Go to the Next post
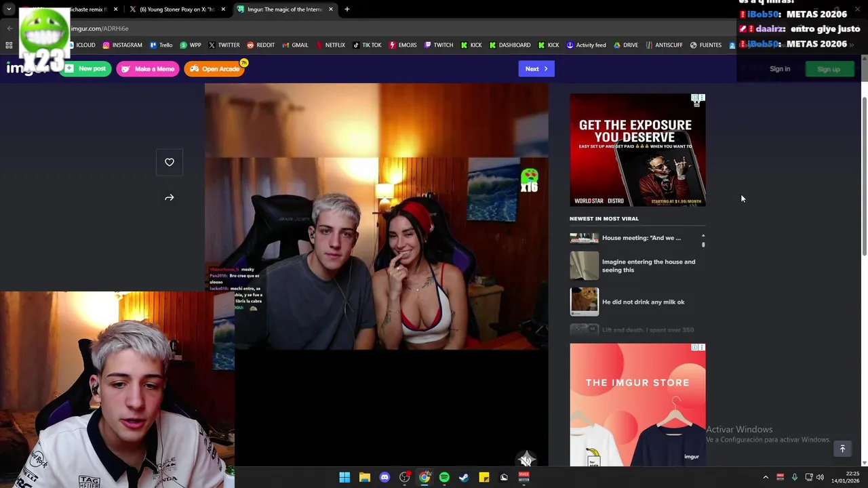The width and height of the screenshot is (868, 488). click(x=536, y=68)
